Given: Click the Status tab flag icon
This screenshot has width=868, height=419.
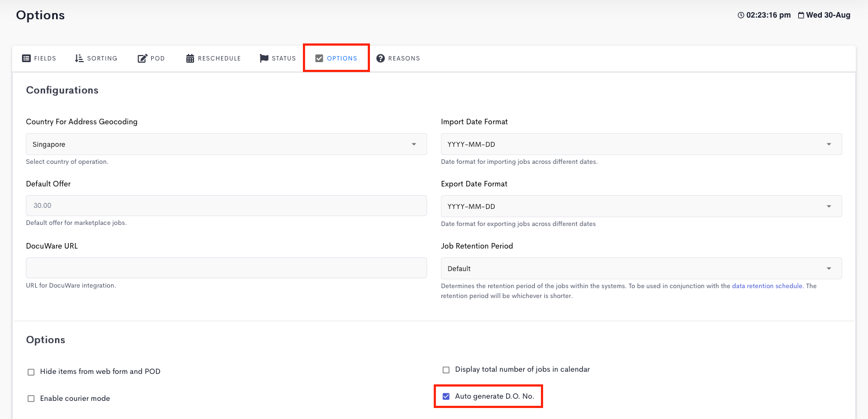Looking at the screenshot, I should (x=264, y=58).
